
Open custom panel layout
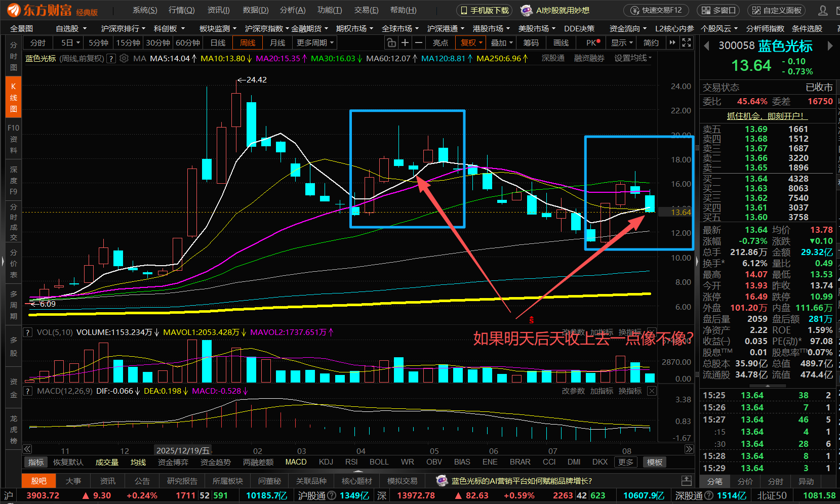pyautogui.click(x=777, y=10)
